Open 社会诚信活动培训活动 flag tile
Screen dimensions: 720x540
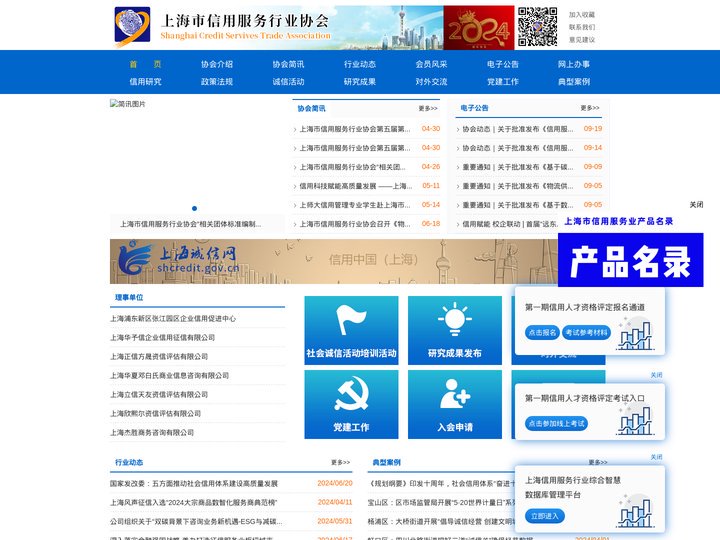[351, 330]
